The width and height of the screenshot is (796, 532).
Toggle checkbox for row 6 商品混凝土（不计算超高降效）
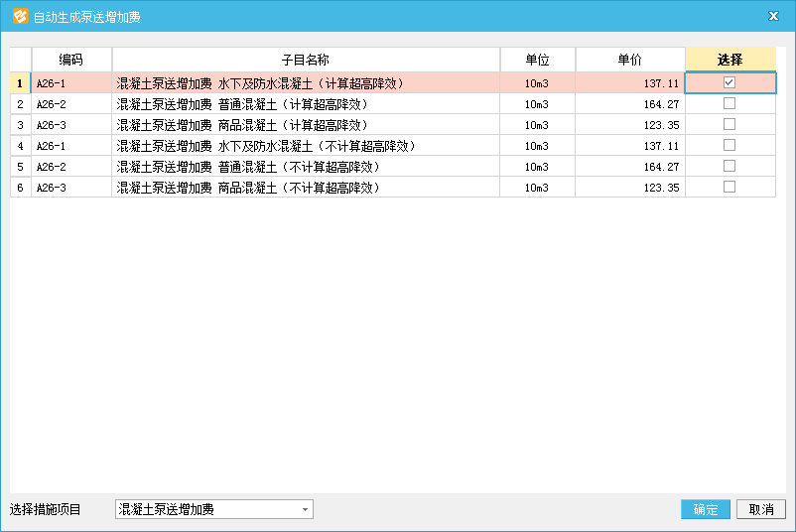[x=730, y=188]
